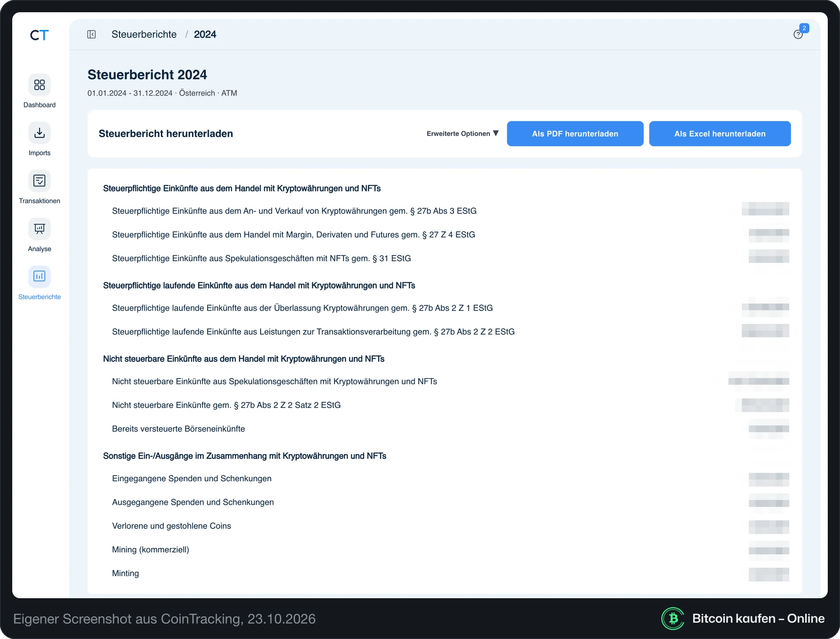This screenshot has height=639, width=840.
Task: Click the 2024 breadcrumb item
Action: (x=205, y=34)
